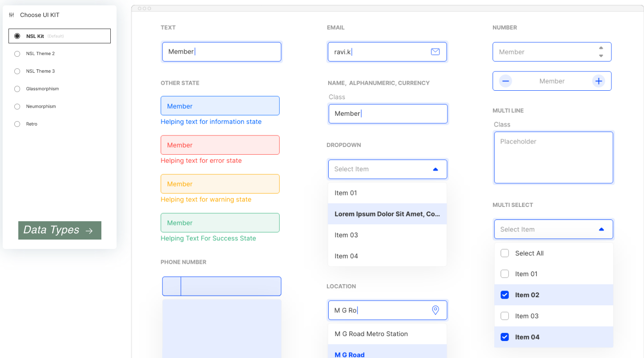Click the plus button in number stepper

click(x=598, y=81)
